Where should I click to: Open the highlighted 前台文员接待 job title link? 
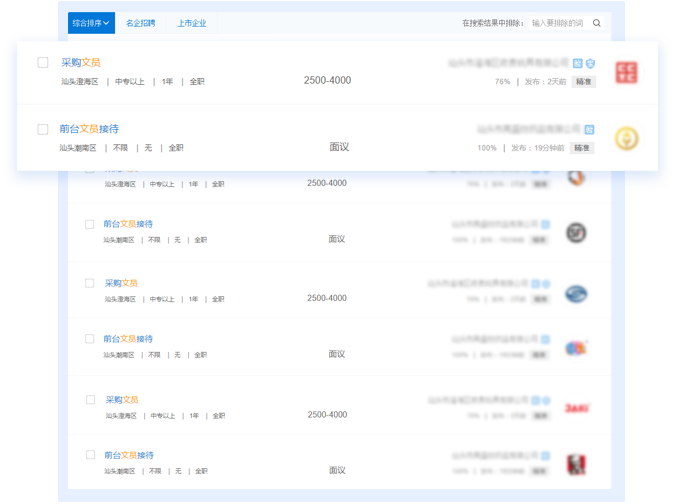[x=89, y=129]
